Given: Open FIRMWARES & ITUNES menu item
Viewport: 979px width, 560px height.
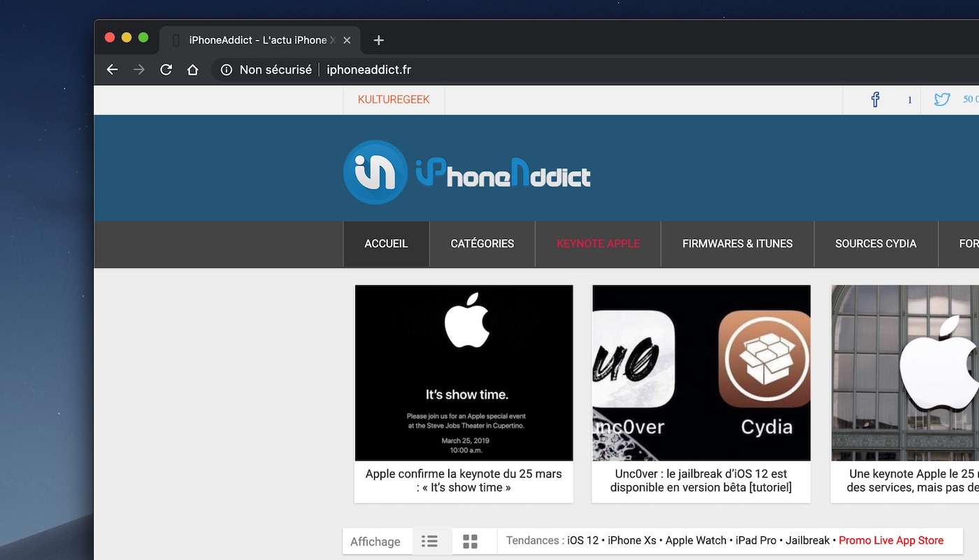Looking at the screenshot, I should tap(738, 244).
